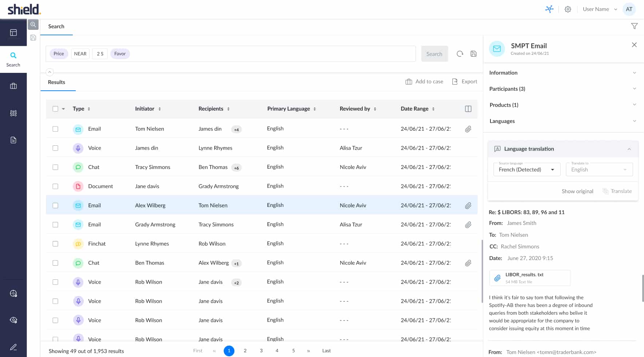This screenshot has height=357, width=644.
Task: Open the LIBOR_results.txt attachment
Action: click(x=529, y=278)
